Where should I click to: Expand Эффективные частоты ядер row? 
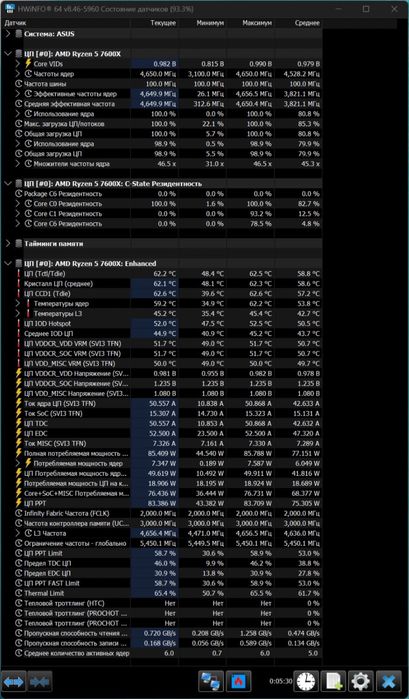[17, 94]
